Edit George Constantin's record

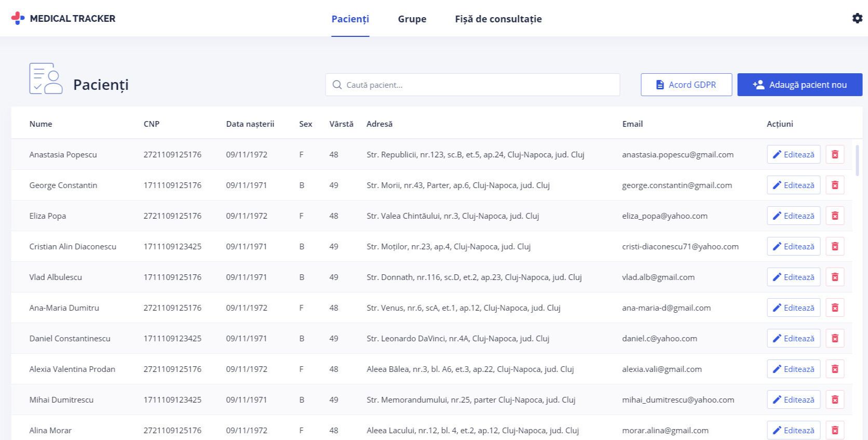click(793, 185)
